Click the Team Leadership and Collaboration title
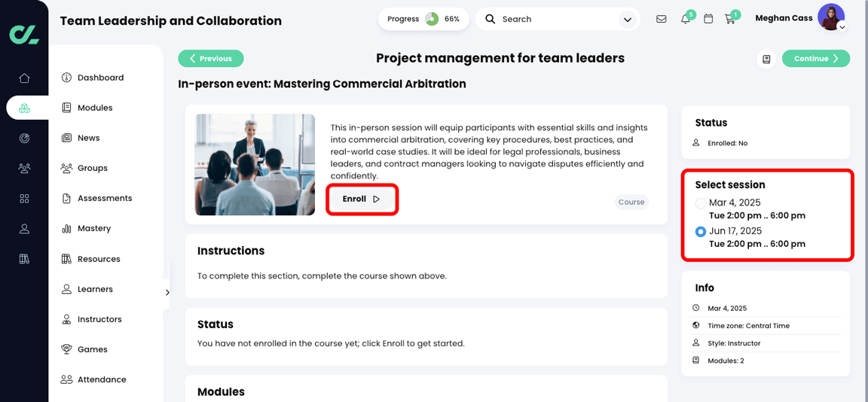 [x=171, y=21]
